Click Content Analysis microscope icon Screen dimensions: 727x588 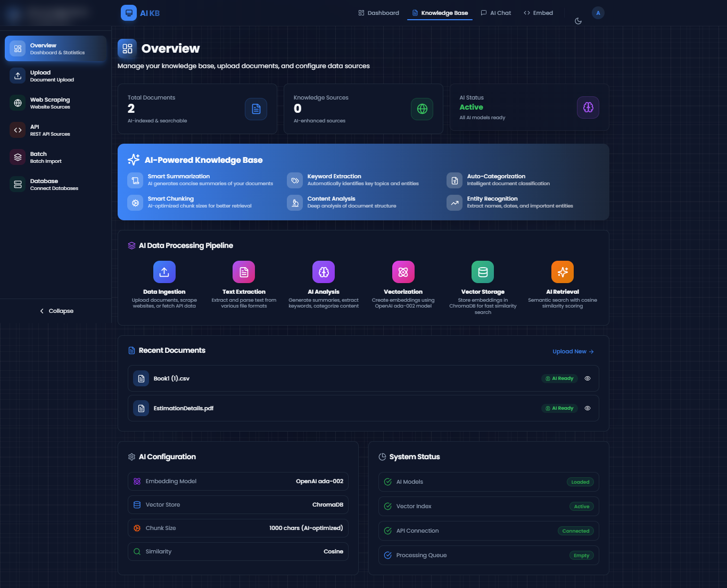295,203
